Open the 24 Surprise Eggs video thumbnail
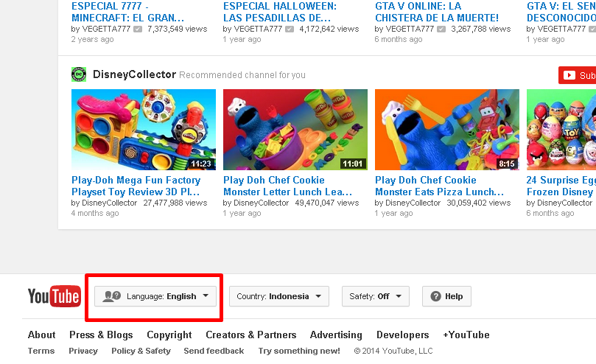596x364 pixels. 561,130
